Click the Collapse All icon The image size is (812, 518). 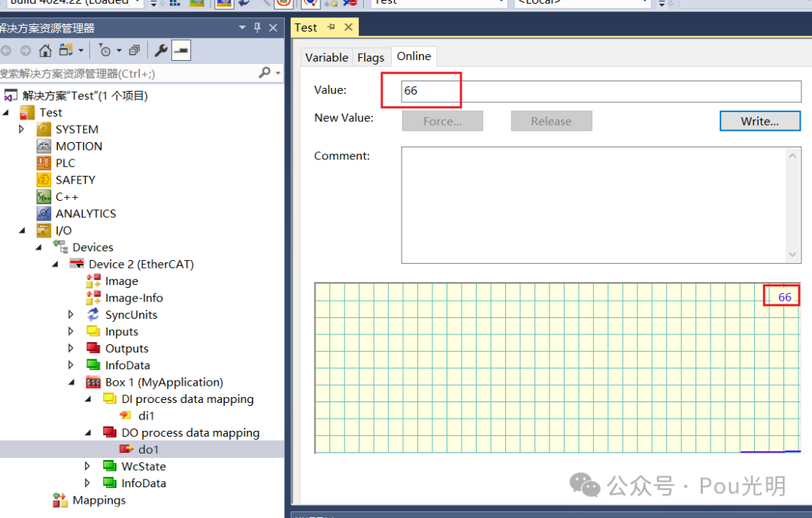tap(134, 50)
